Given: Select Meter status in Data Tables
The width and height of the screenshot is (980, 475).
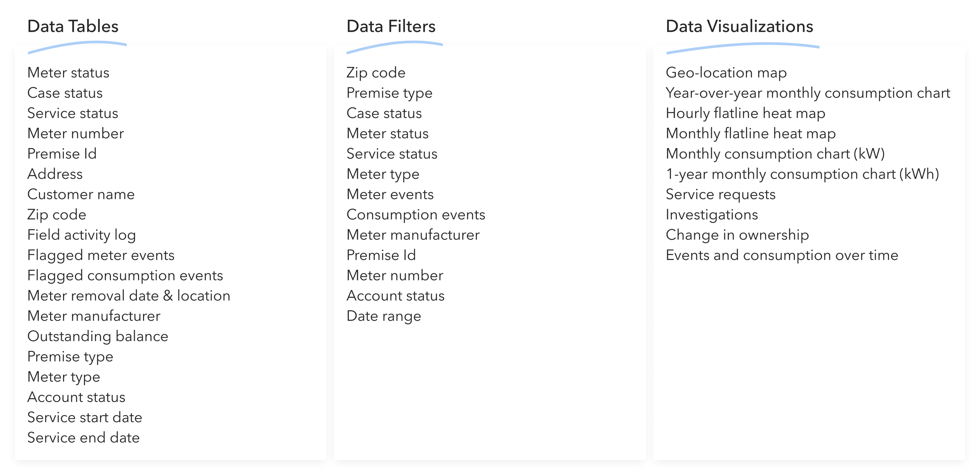Looking at the screenshot, I should (x=68, y=73).
